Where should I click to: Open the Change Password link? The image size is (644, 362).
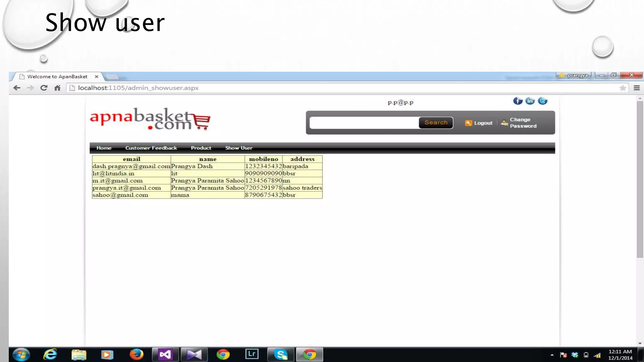click(519, 123)
